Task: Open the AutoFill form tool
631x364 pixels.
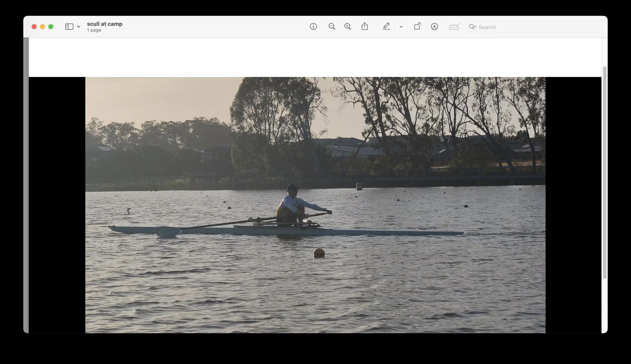Action: [454, 26]
